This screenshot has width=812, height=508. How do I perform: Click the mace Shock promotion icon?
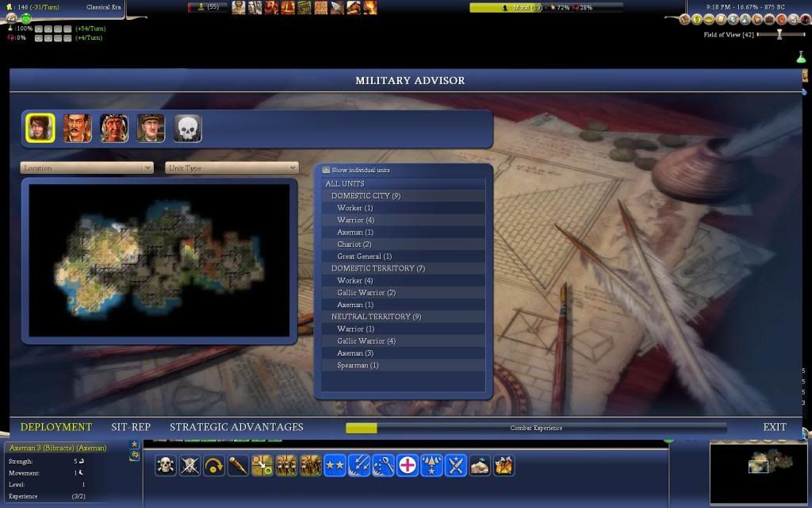[383, 465]
